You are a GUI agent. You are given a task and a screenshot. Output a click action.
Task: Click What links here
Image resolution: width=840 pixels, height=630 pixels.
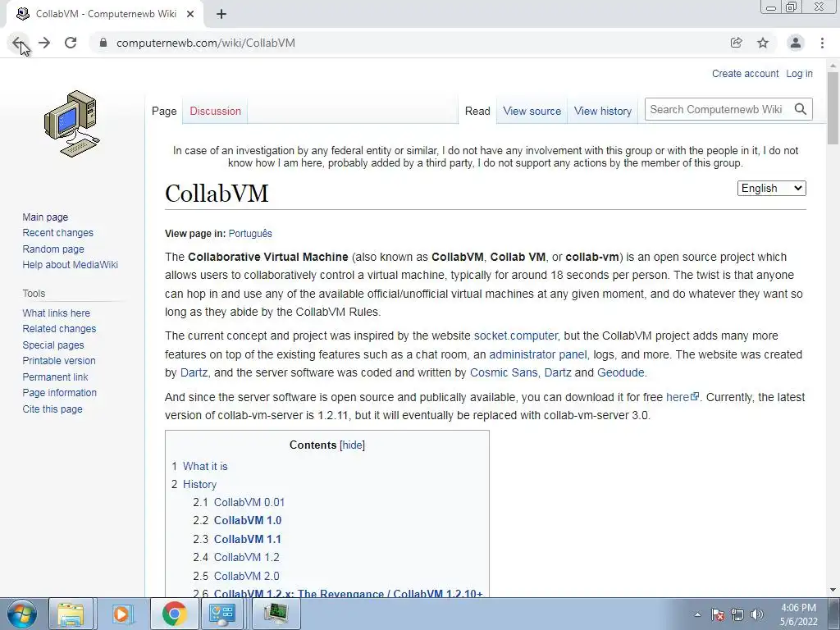pyautogui.click(x=57, y=313)
